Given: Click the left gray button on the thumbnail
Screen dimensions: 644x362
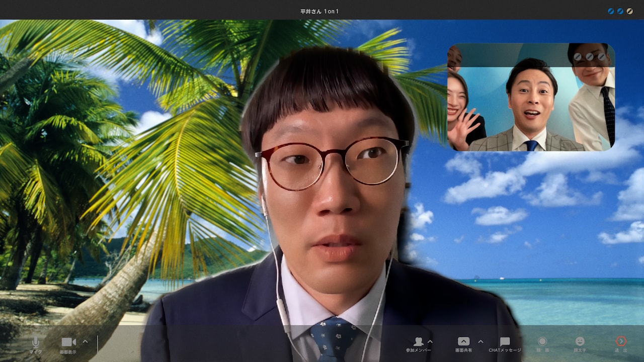Looking at the screenshot, I should click(578, 57).
